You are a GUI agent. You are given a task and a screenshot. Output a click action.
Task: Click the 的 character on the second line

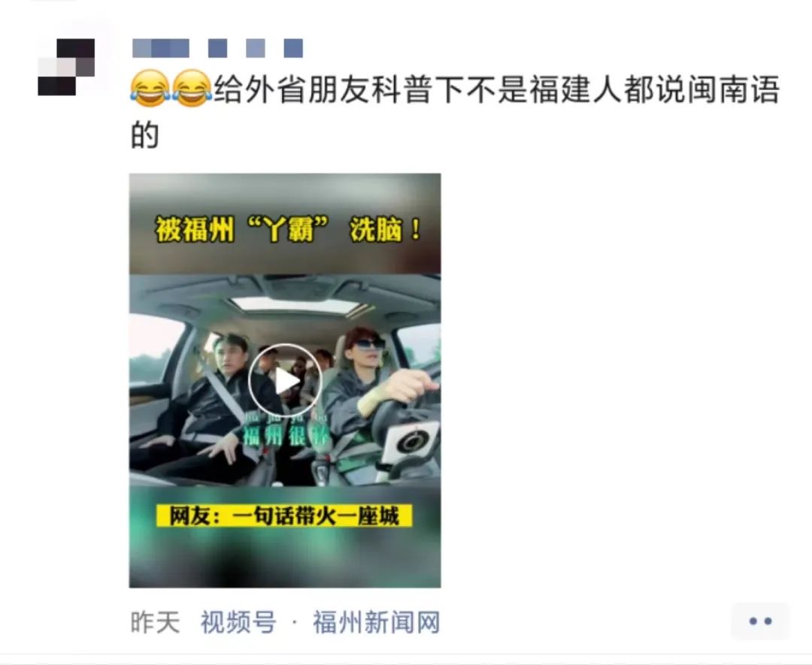(x=144, y=135)
